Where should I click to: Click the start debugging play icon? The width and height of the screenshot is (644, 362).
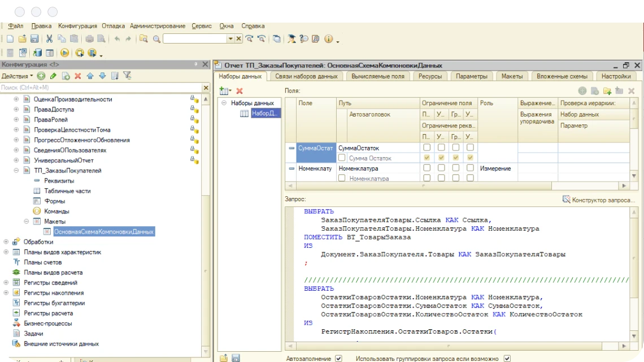(64, 53)
